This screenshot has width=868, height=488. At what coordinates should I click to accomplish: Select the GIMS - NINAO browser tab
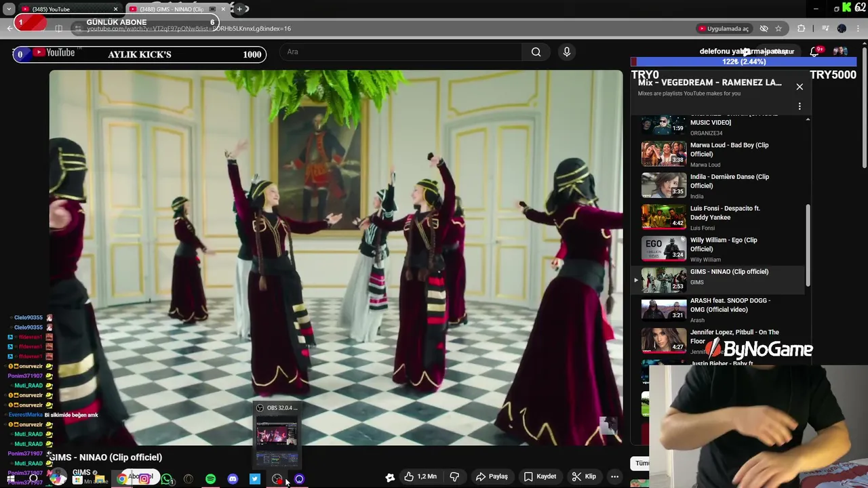[178, 9]
